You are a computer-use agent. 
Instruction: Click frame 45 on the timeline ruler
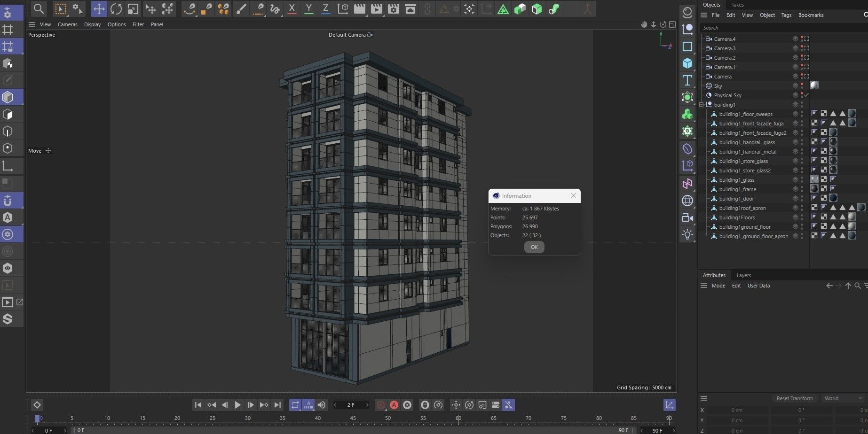[353, 418]
